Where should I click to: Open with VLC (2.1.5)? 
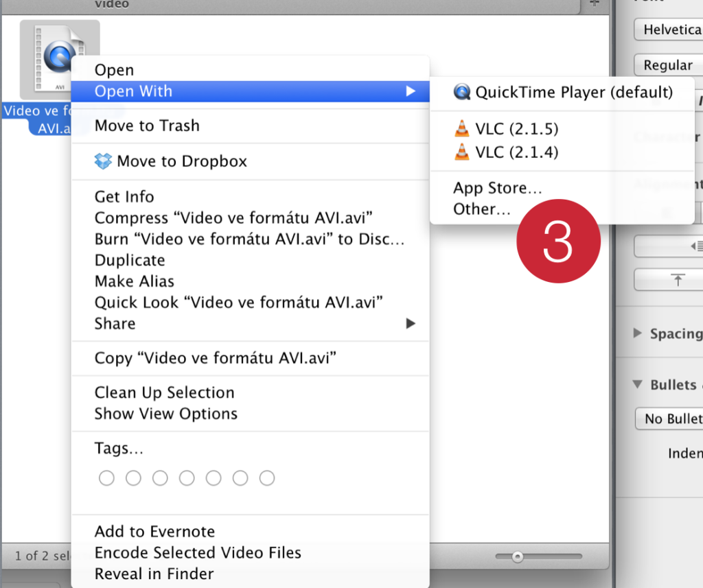coord(562,128)
